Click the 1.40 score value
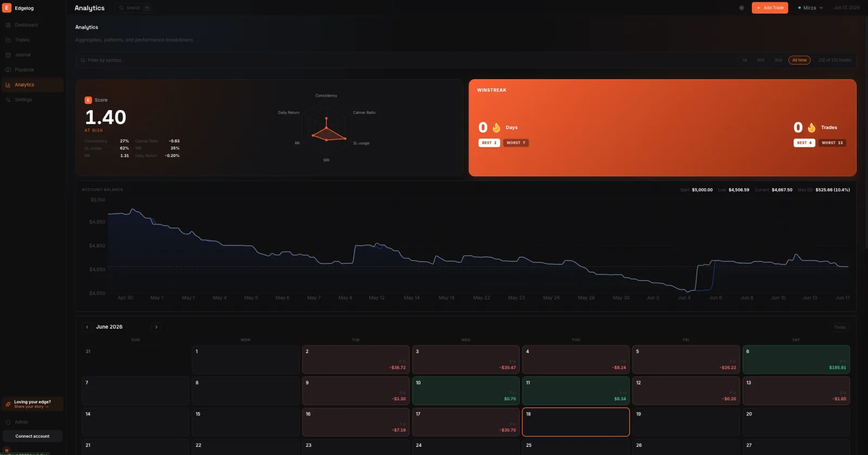The width and height of the screenshot is (868, 455). (106, 117)
